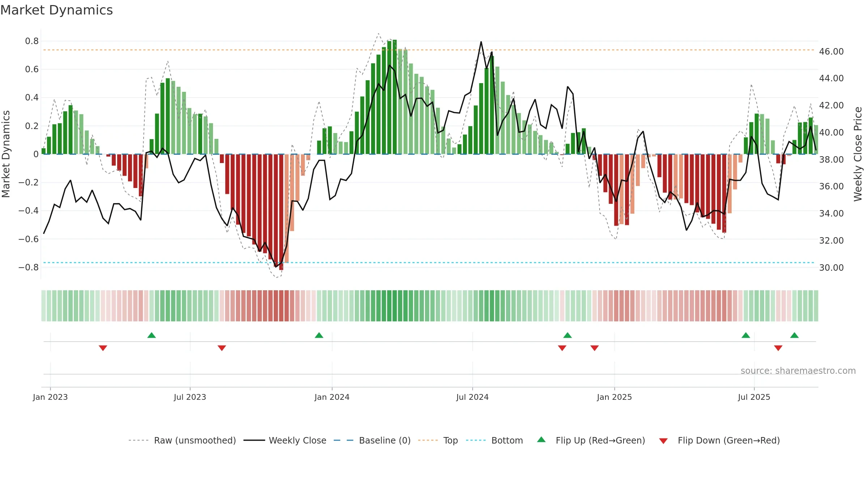This screenshot has height=488, width=868.
Task: Click the Jul 2025 x-axis label
Action: (x=754, y=397)
